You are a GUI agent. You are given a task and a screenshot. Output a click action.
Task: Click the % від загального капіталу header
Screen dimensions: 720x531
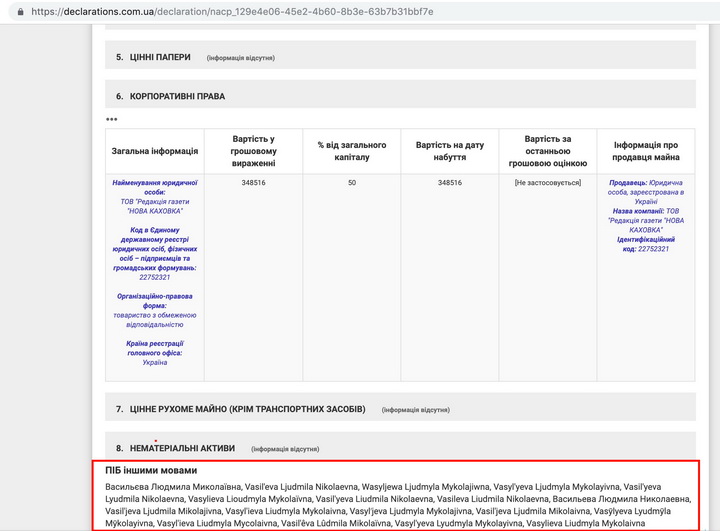[351, 151]
